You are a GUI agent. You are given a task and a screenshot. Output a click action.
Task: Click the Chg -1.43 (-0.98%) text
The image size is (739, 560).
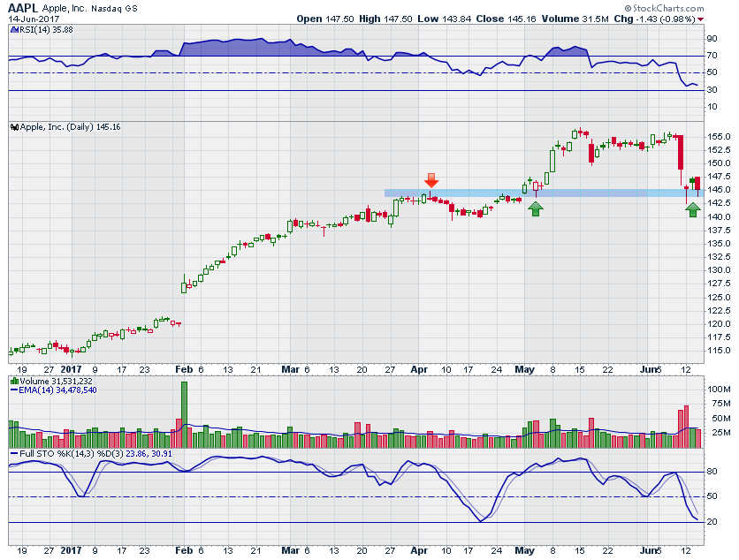coord(655,19)
